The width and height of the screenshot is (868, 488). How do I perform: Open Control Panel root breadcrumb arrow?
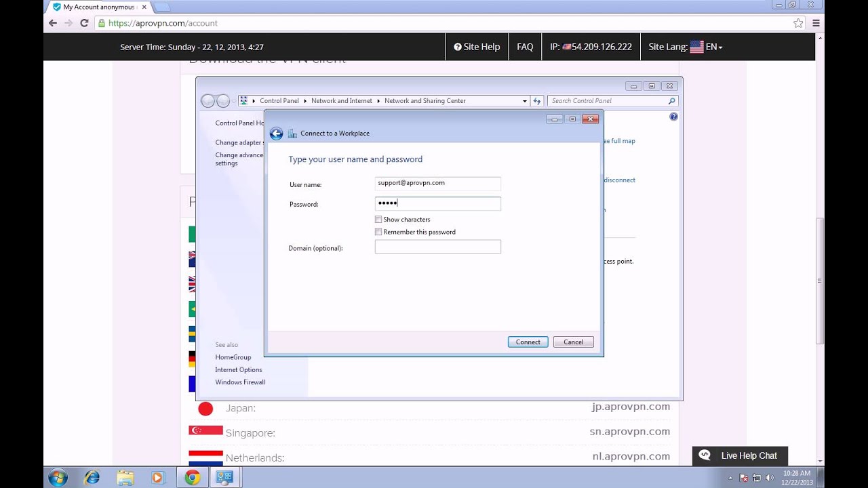[x=253, y=101]
